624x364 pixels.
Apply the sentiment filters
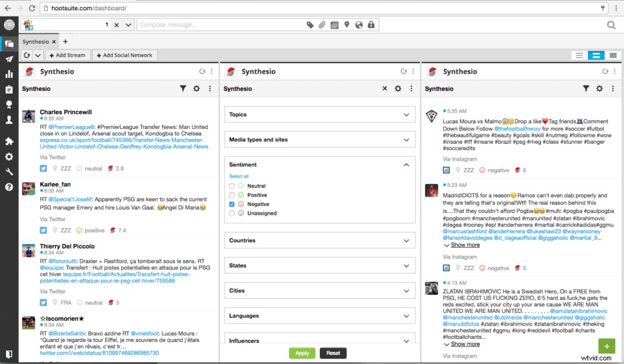click(302, 352)
